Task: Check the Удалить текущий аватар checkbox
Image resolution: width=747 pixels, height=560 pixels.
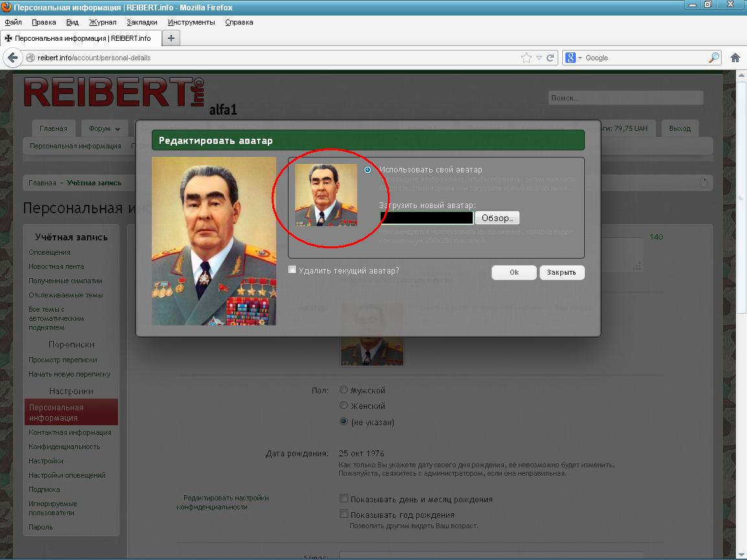Action: click(x=292, y=270)
